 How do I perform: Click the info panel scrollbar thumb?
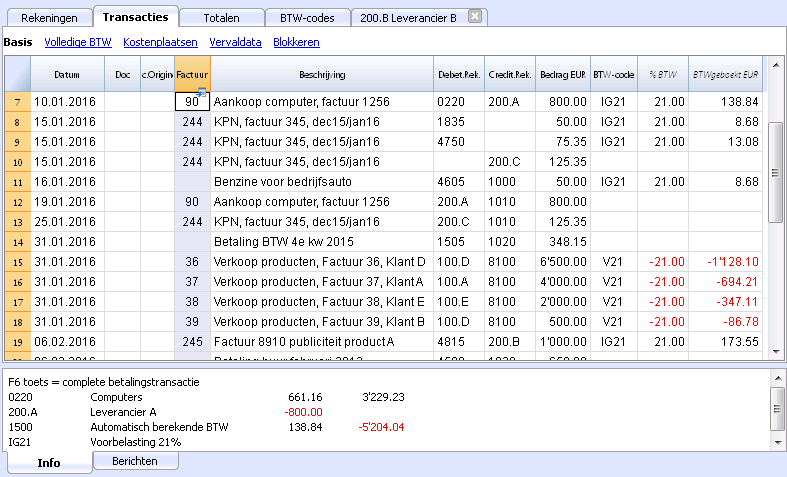pyautogui.click(x=777, y=409)
